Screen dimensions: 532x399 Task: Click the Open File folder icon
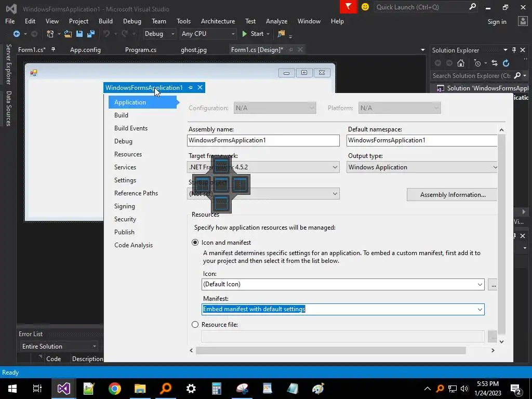tap(68, 34)
